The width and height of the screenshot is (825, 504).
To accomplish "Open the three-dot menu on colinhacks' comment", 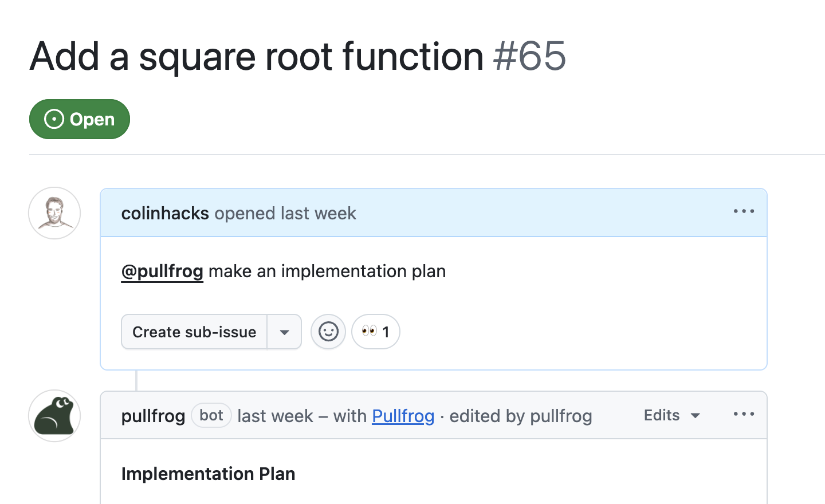I will [x=744, y=211].
